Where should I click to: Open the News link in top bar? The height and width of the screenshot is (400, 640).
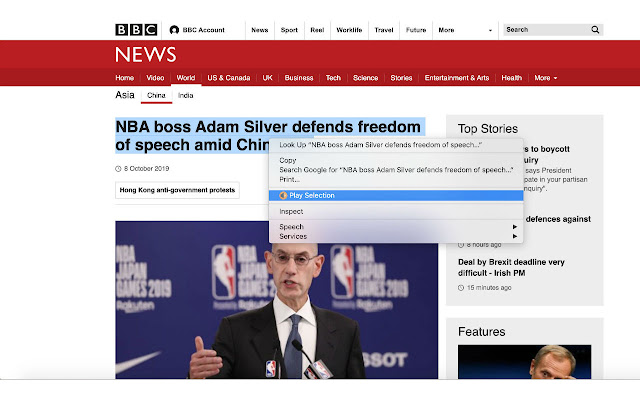tap(260, 30)
